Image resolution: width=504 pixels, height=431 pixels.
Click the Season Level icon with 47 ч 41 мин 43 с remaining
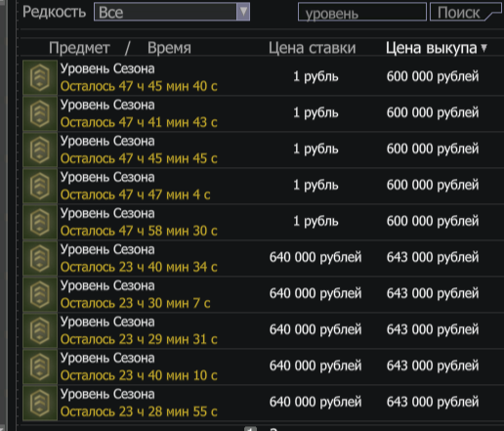pos(40,113)
